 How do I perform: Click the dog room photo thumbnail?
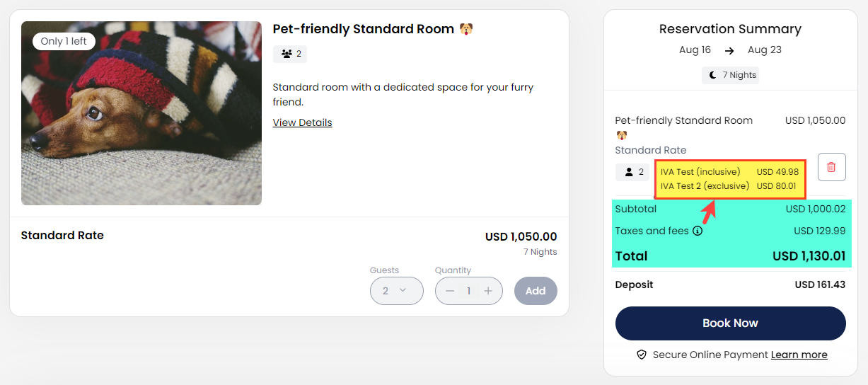[141, 120]
